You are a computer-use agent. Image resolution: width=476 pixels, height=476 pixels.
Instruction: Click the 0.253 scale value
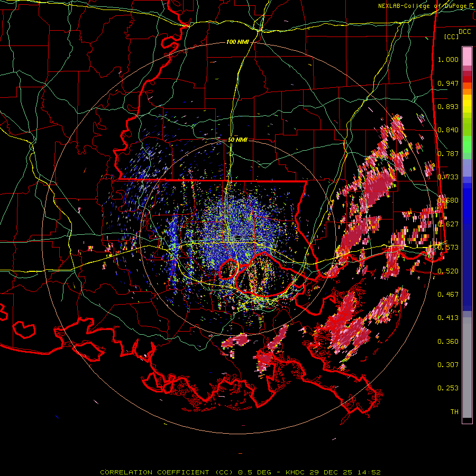[x=448, y=388]
